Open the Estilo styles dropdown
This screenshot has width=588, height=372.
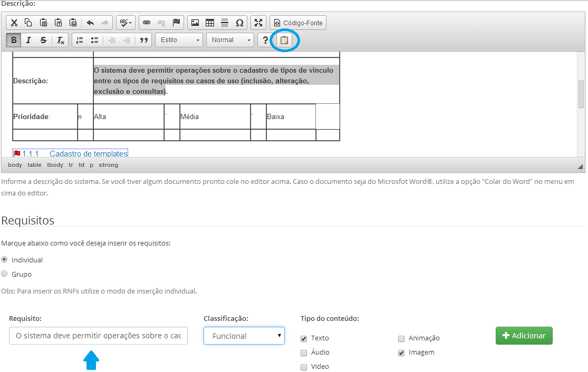pos(179,40)
